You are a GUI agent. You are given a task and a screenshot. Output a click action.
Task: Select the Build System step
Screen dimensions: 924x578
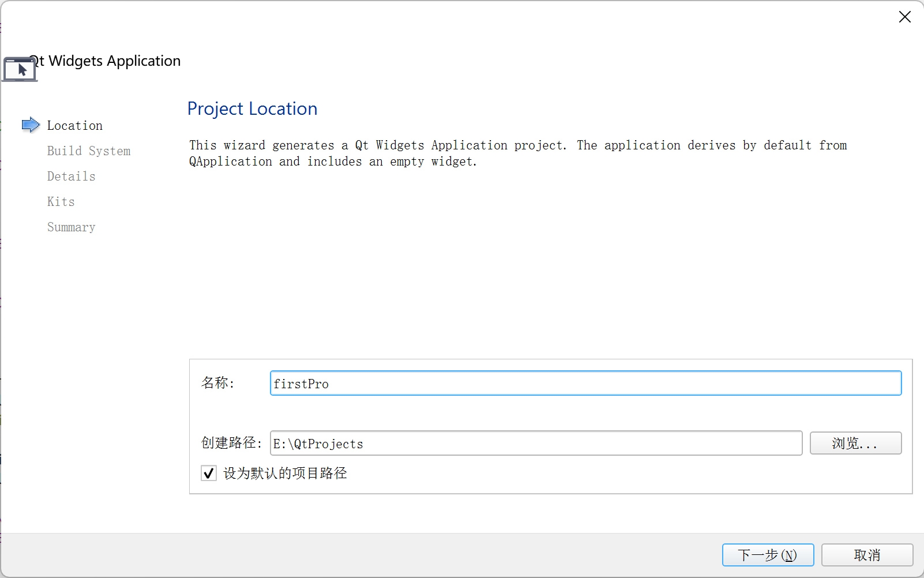click(89, 151)
